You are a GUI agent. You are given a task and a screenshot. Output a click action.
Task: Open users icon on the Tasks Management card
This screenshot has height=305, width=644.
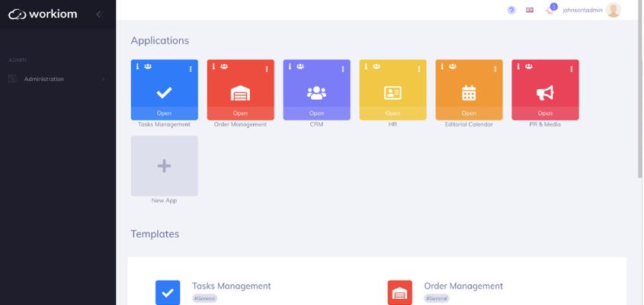[x=148, y=66]
